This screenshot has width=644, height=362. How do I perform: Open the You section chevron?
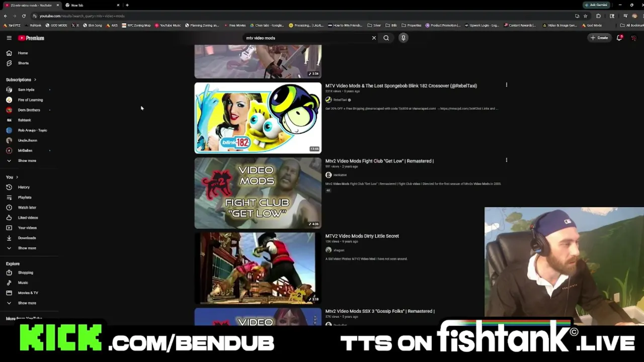17,177
